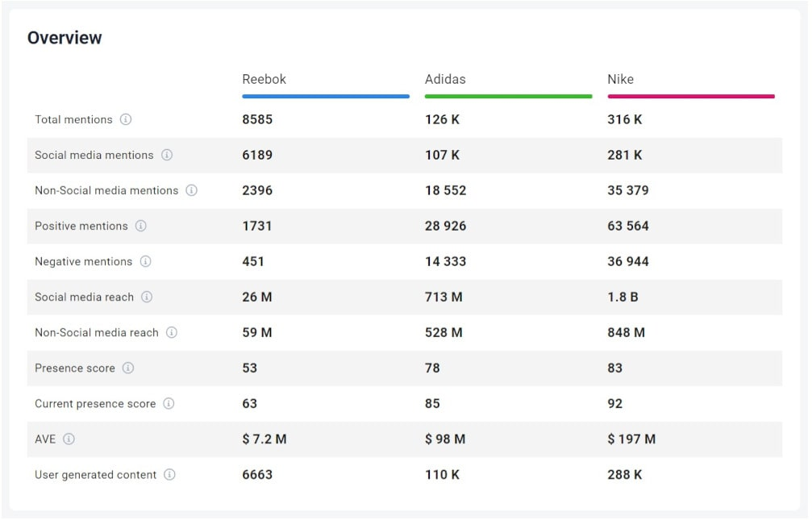
Task: Click info icon next to Total mentions
Action: coord(126,119)
